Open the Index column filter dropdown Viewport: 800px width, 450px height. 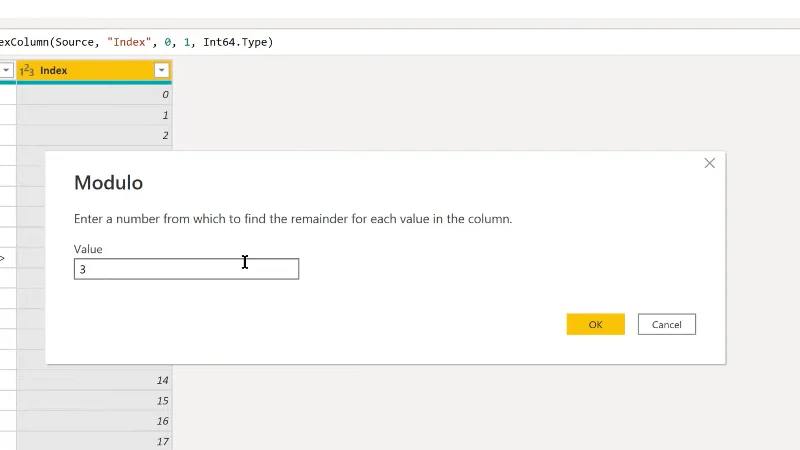point(161,70)
